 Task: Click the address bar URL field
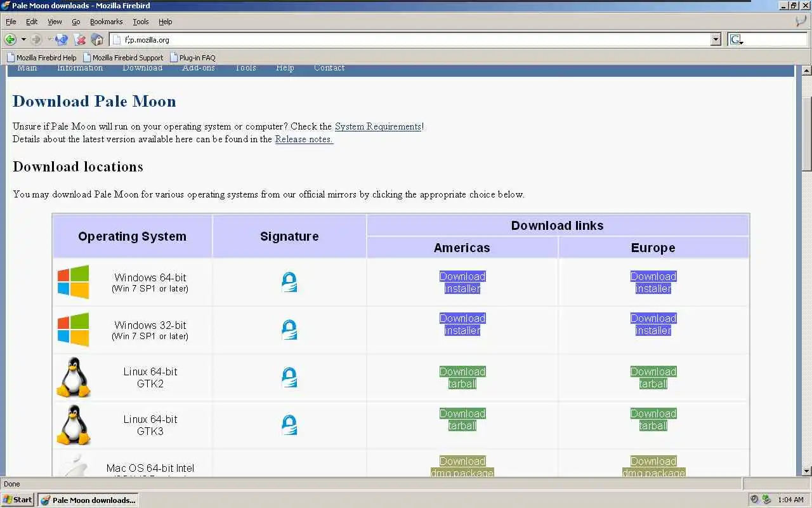(416, 39)
